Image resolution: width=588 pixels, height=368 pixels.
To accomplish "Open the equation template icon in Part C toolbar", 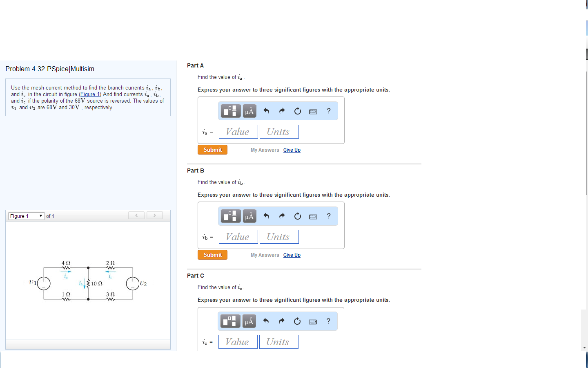I will (230, 321).
